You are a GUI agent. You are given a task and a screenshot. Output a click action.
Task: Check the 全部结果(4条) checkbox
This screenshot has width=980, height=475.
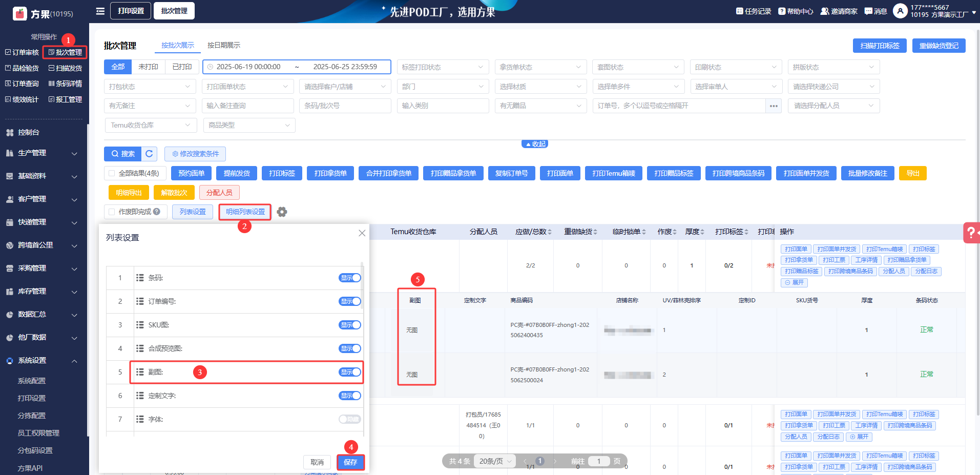[112, 173]
